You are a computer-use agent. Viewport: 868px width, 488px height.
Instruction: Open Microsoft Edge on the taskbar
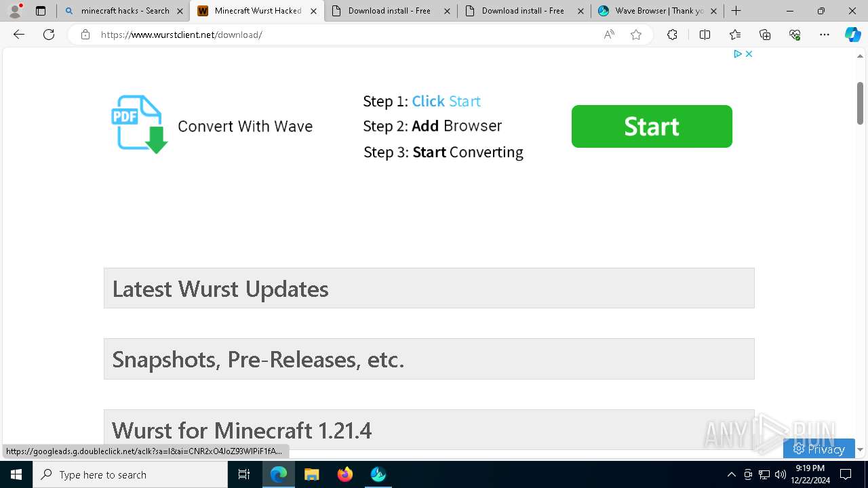click(x=279, y=474)
